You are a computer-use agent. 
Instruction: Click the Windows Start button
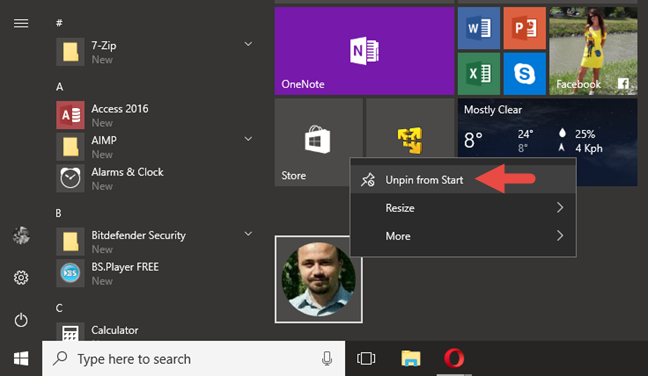click(21, 359)
